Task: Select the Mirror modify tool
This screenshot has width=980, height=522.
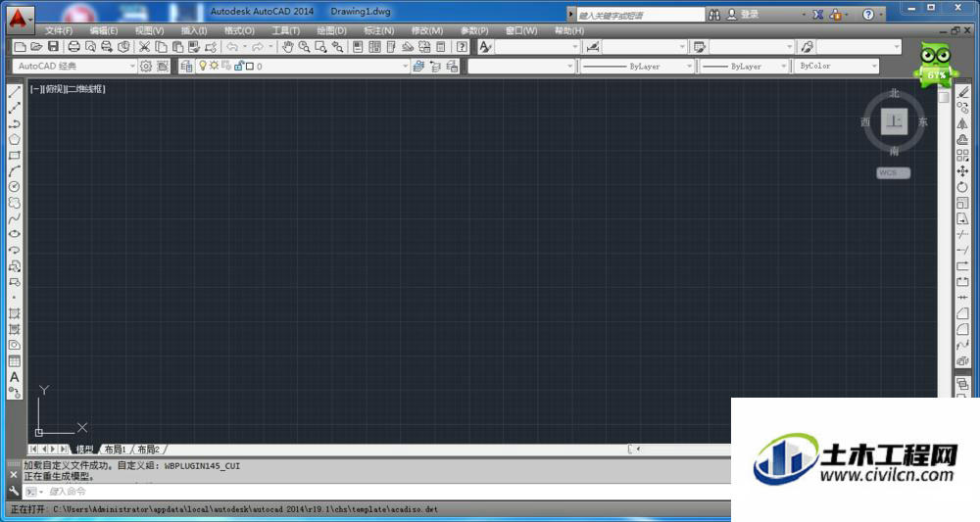Action: [x=962, y=123]
